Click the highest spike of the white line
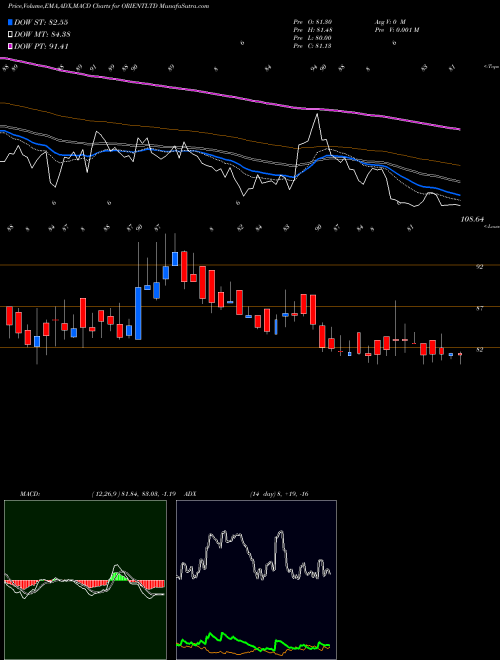This screenshot has height=660, width=500. point(317,114)
